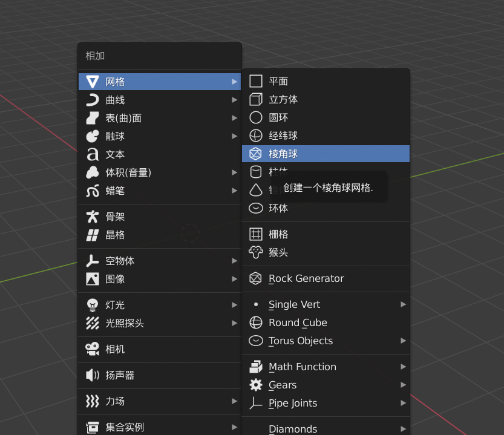
Task: Click the 空物体 empty axes icon
Action: [x=92, y=261]
